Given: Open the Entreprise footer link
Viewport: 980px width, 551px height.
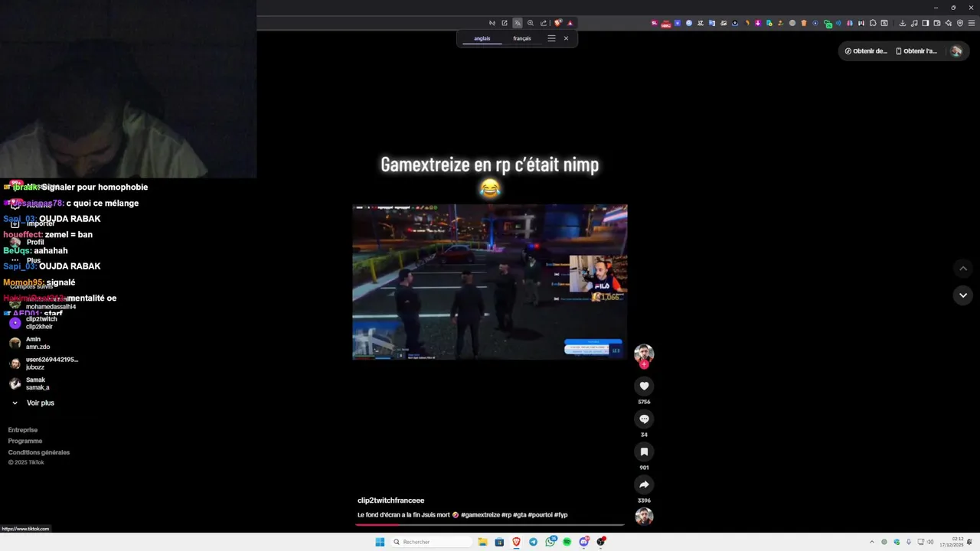Looking at the screenshot, I should tap(23, 430).
